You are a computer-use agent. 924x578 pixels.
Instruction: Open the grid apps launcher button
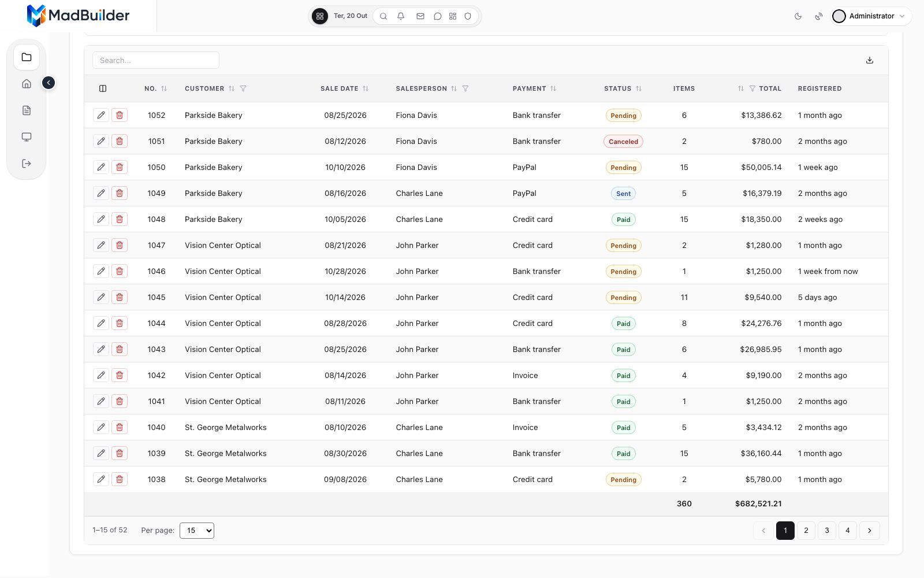tap(320, 16)
